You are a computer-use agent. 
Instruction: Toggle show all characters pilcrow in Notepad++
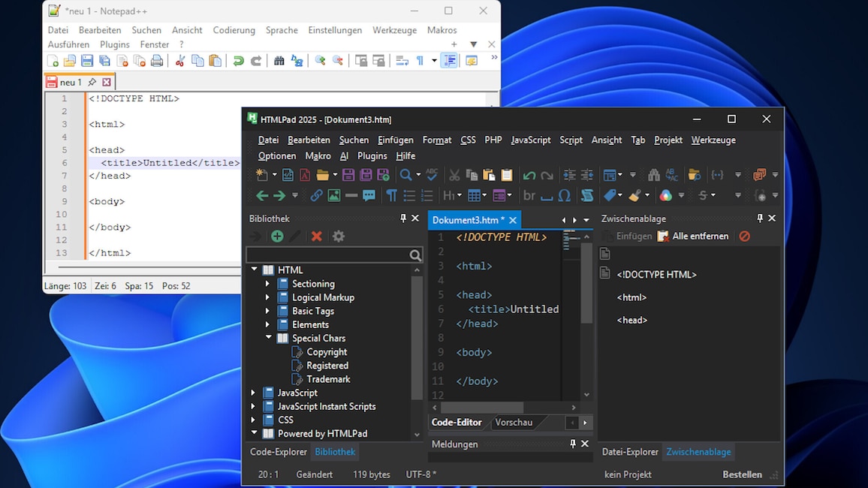tap(420, 61)
